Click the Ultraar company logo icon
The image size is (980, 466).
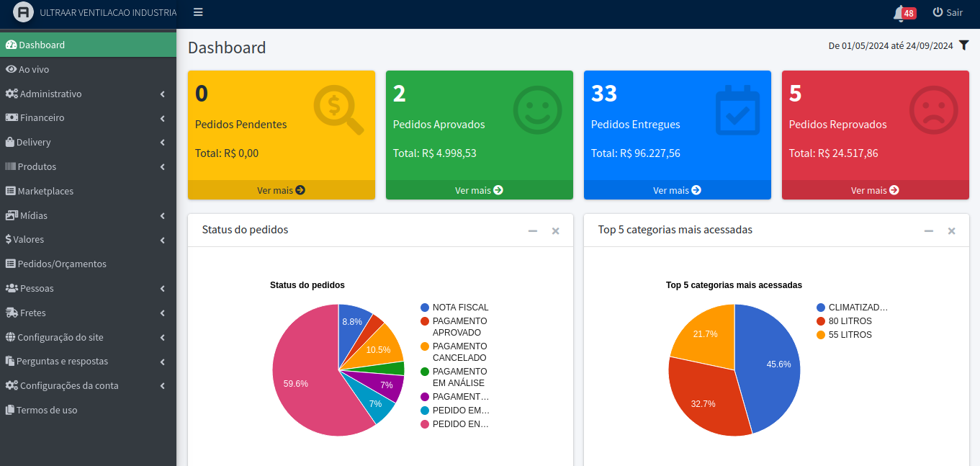pyautogui.click(x=23, y=12)
